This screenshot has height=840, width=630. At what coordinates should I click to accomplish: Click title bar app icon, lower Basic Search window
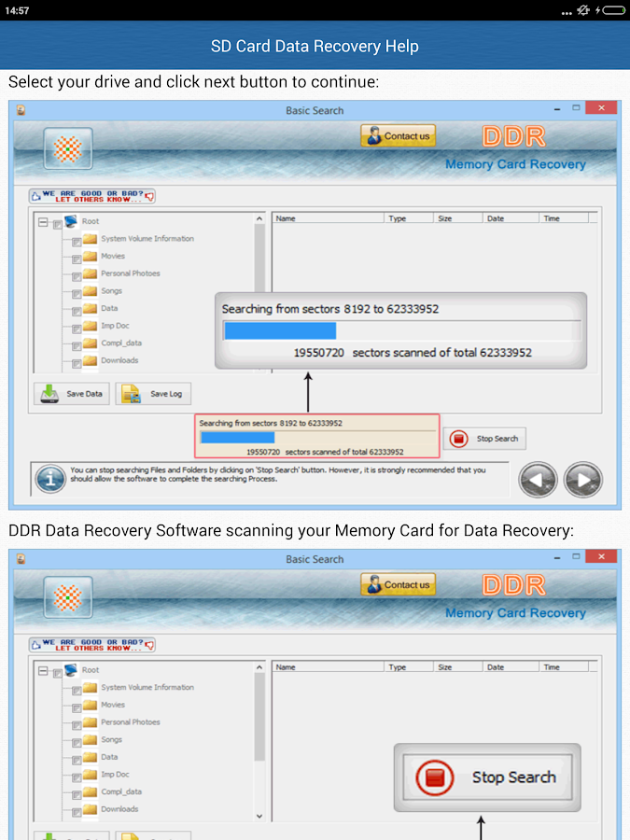[21, 559]
